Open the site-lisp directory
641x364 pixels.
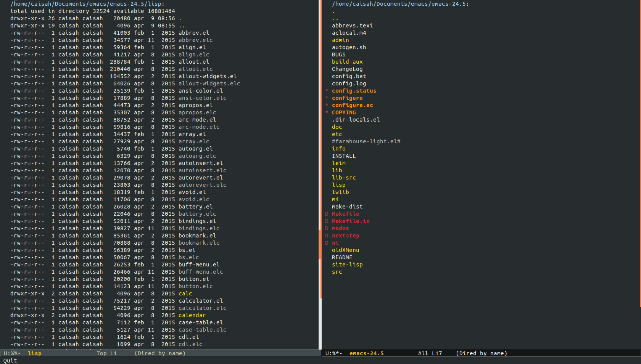(x=347, y=265)
